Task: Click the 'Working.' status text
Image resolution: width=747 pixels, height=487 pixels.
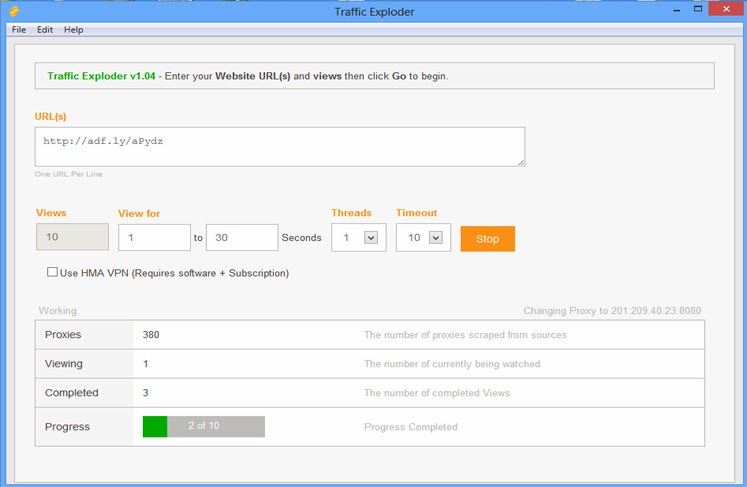Action: tap(59, 311)
